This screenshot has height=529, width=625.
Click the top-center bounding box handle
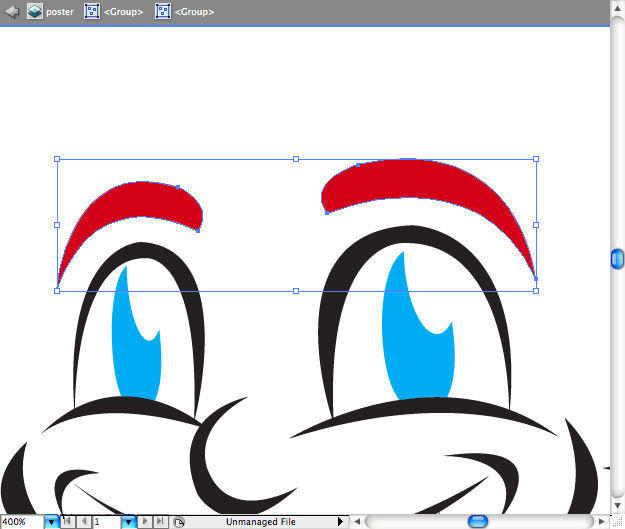click(296, 159)
